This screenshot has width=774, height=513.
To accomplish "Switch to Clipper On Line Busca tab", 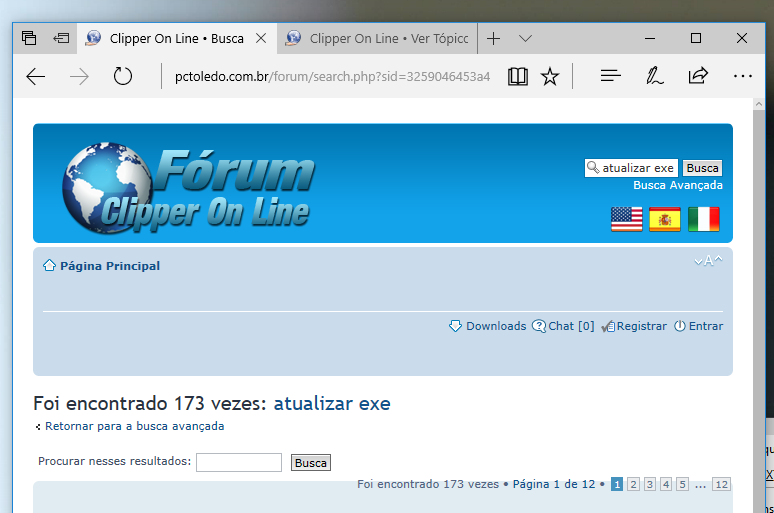I will point(176,39).
